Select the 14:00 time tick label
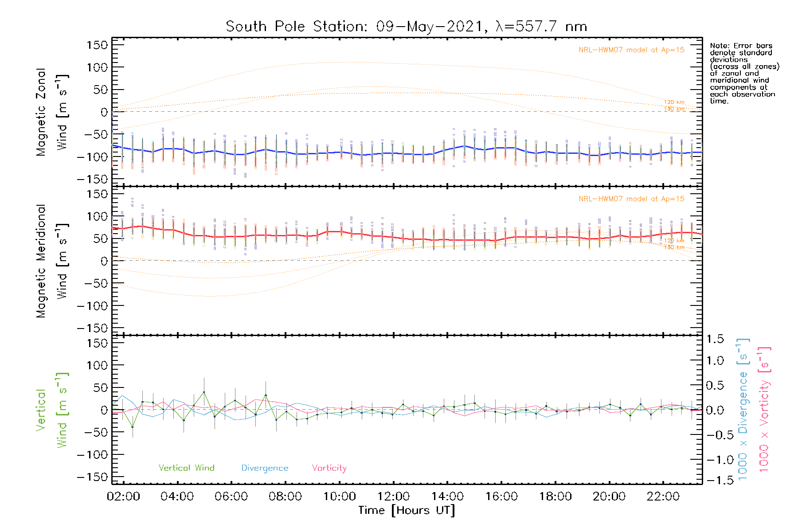This screenshot has width=798, height=532. [x=447, y=497]
